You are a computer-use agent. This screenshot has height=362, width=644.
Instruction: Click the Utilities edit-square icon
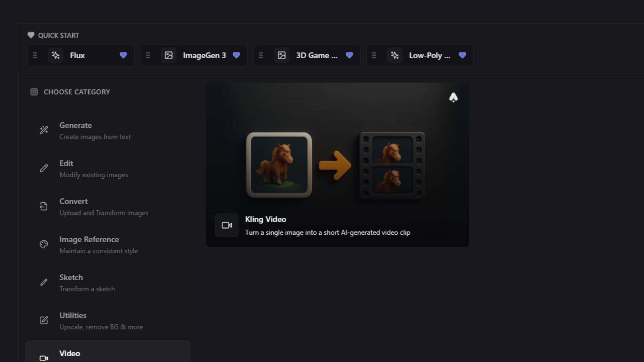click(44, 320)
